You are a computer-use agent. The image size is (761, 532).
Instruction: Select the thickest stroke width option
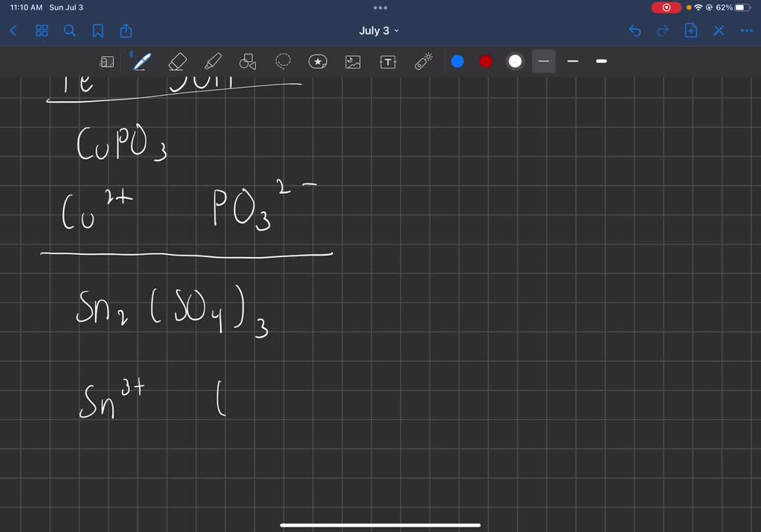tap(601, 62)
